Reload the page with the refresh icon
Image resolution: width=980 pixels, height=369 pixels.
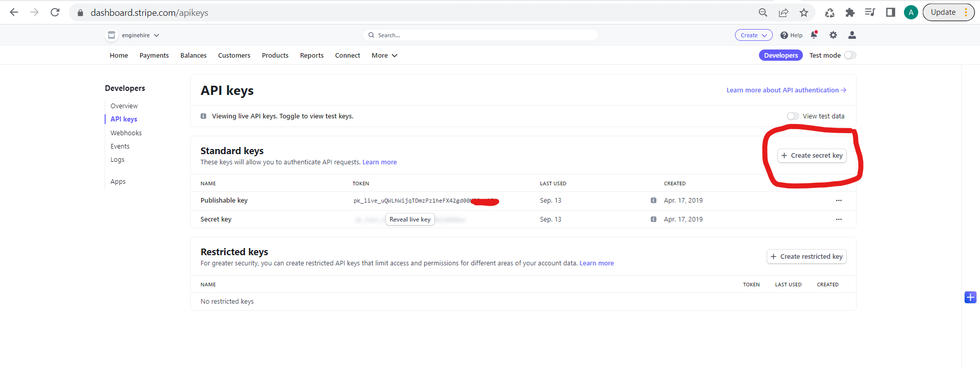point(55,12)
